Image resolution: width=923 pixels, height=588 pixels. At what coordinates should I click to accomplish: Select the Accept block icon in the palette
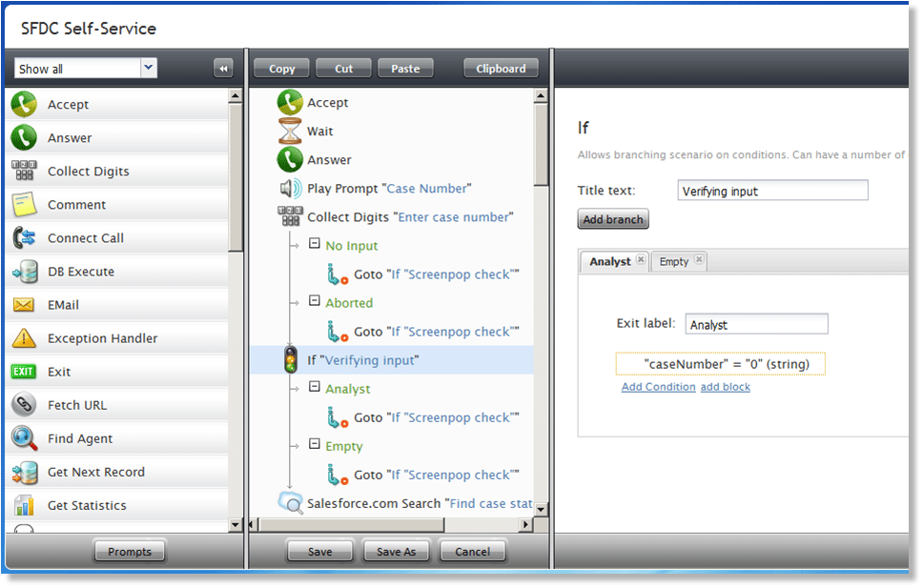coord(24,104)
